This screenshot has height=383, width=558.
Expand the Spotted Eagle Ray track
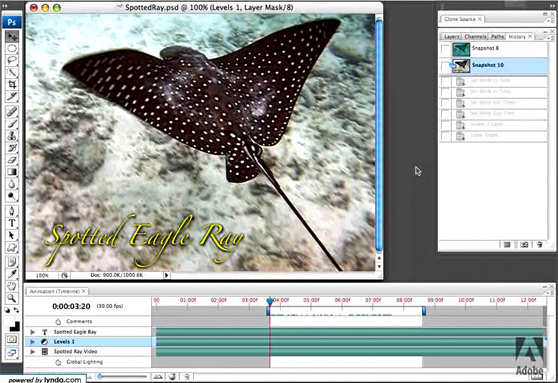pyautogui.click(x=32, y=332)
